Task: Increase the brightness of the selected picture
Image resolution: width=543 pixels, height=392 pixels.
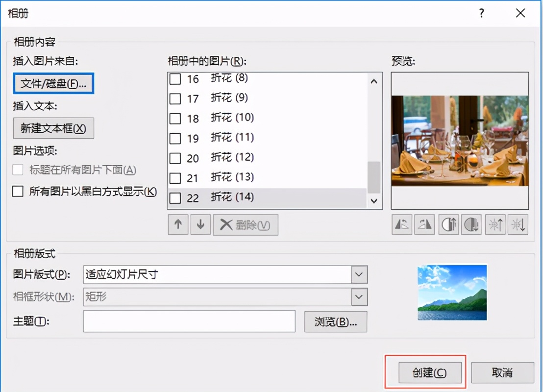Action: [x=495, y=224]
